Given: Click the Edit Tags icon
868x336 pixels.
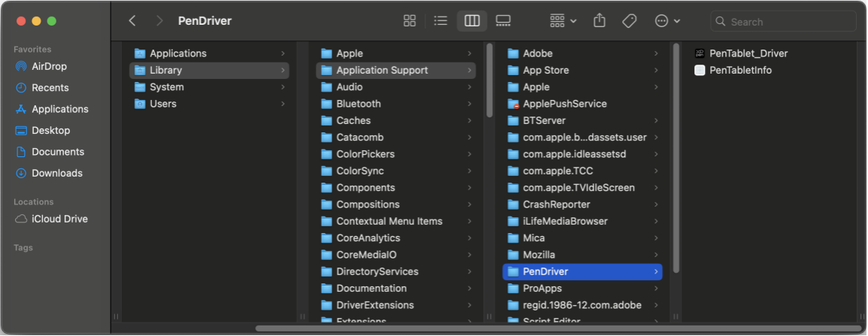Looking at the screenshot, I should point(630,21).
